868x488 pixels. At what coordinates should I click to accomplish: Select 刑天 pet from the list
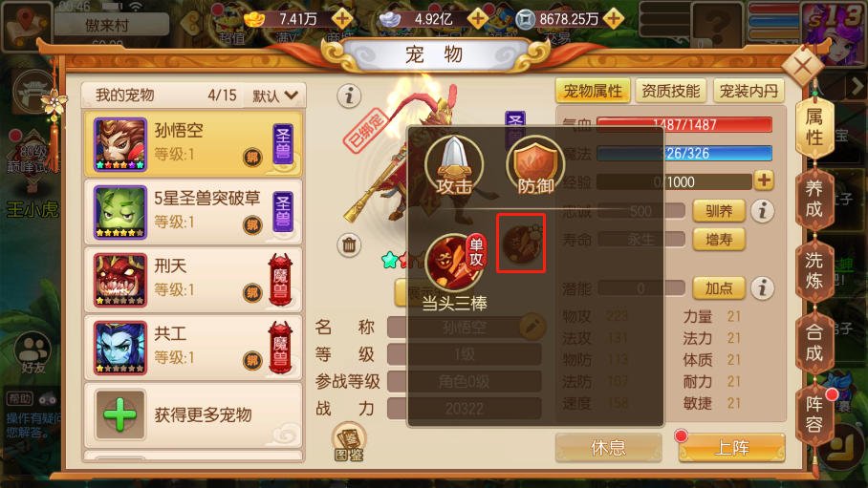(193, 280)
